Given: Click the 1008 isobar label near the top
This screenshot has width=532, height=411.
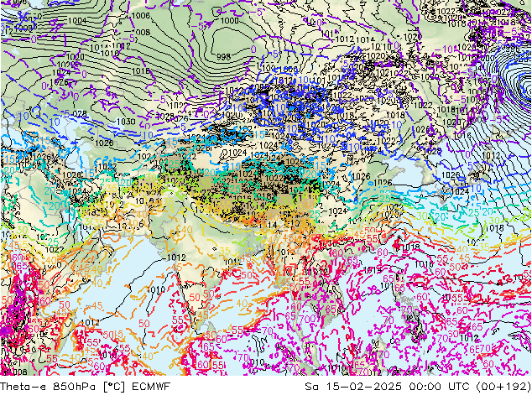Looking at the screenshot, I should pyautogui.click(x=141, y=32).
